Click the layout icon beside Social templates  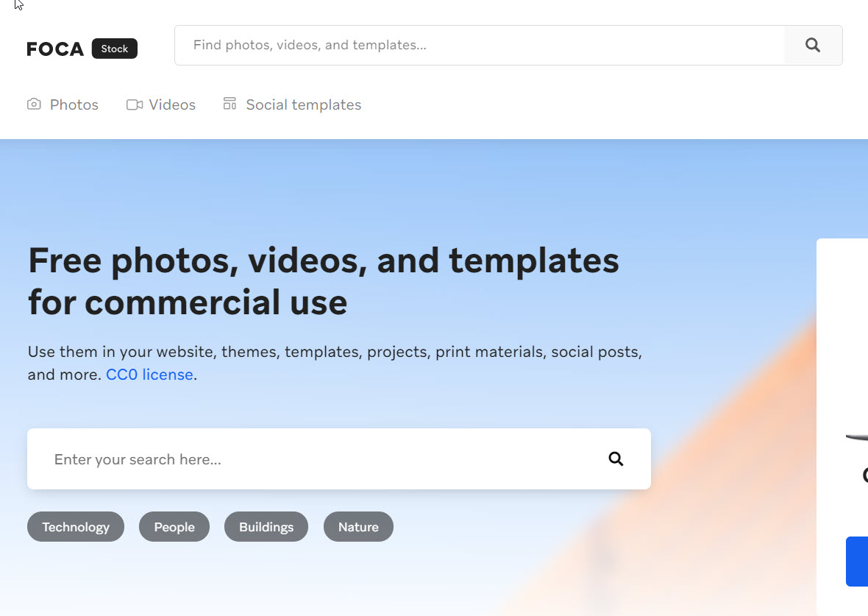(x=230, y=104)
